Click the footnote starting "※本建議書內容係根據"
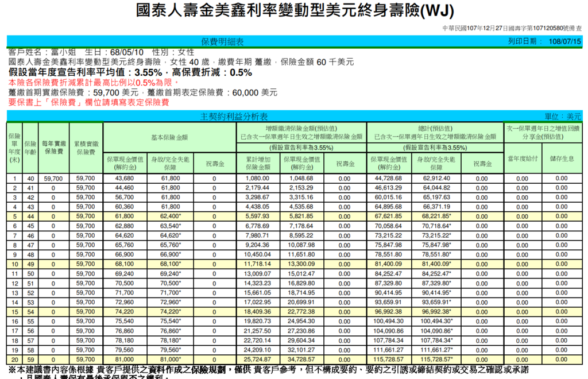 (269, 370)
